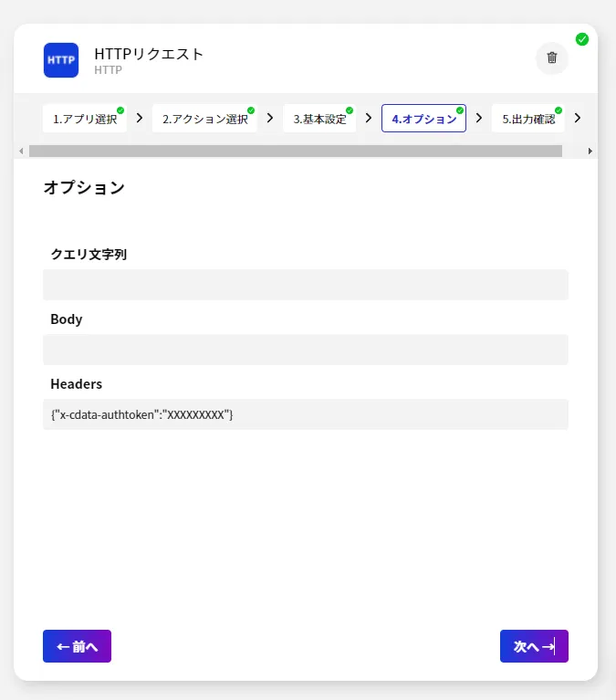The image size is (616, 700).
Task: Click the chevron after 3.基本設定
Action: tap(369, 118)
